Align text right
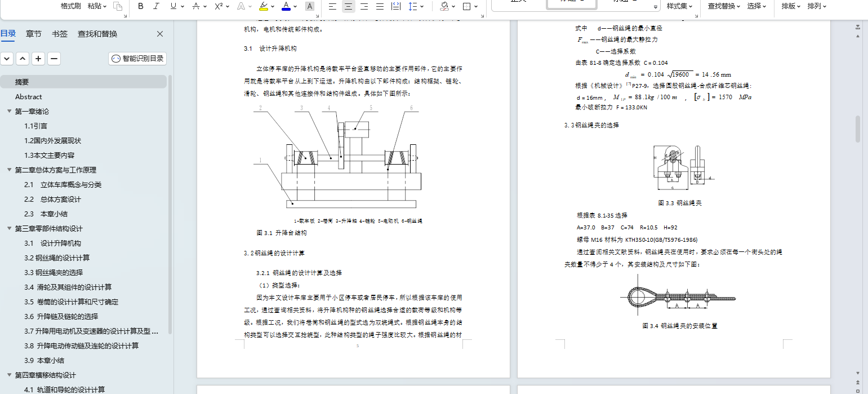Screen dimensions: 868x394 pos(364,6)
